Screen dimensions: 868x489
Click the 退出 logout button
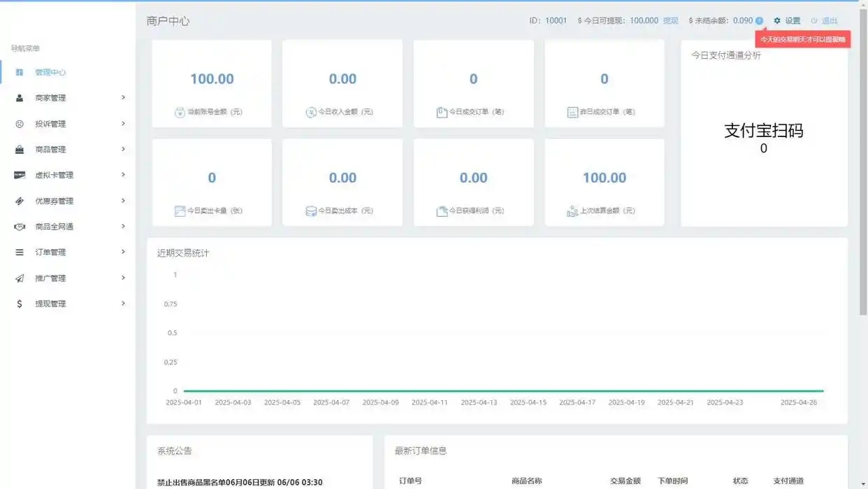pyautogui.click(x=829, y=20)
